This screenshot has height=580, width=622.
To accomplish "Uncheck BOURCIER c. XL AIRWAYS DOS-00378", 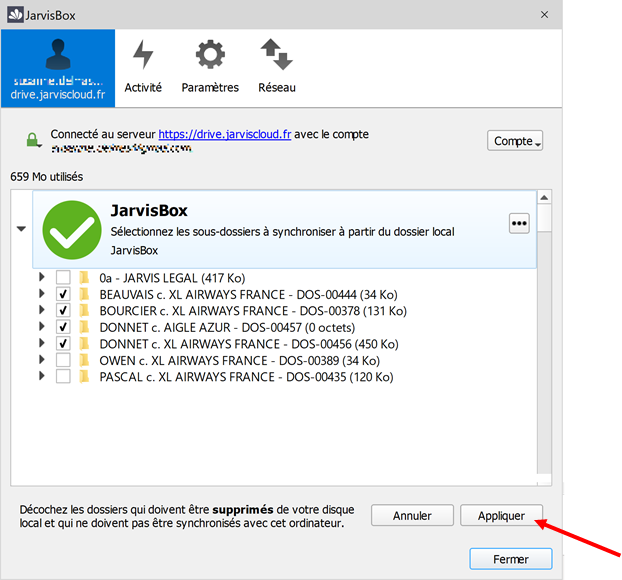I will pos(63,310).
